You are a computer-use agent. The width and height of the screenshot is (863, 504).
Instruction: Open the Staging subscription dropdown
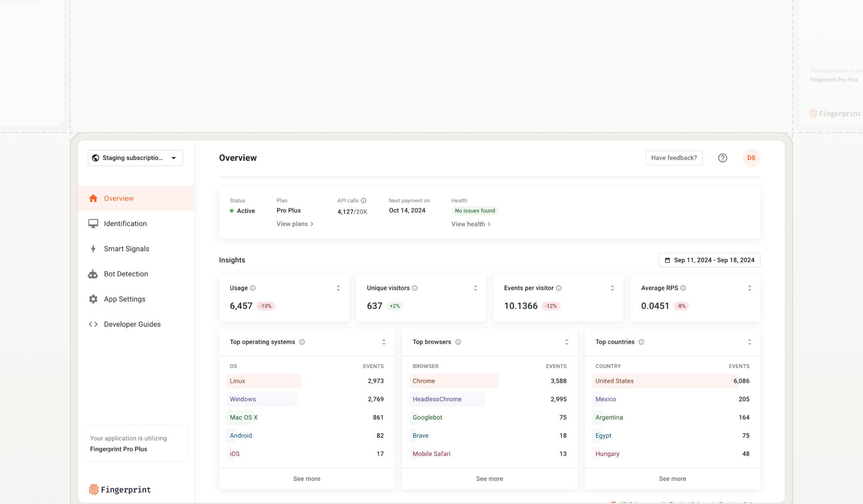click(x=135, y=158)
